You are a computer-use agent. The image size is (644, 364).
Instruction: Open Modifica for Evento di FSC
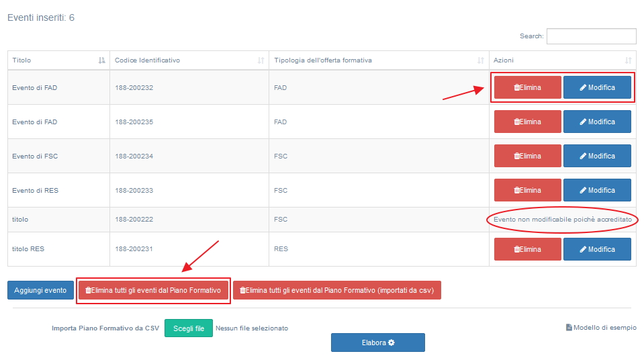click(597, 156)
